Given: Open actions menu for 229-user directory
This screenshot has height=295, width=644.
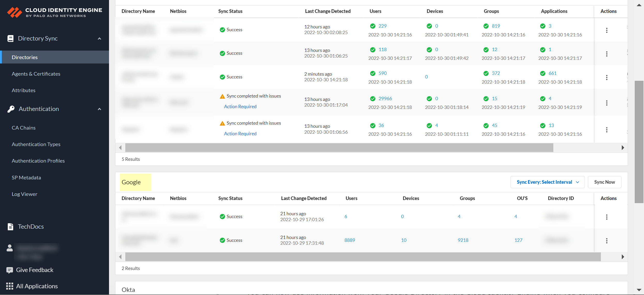Looking at the screenshot, I should 607,30.
